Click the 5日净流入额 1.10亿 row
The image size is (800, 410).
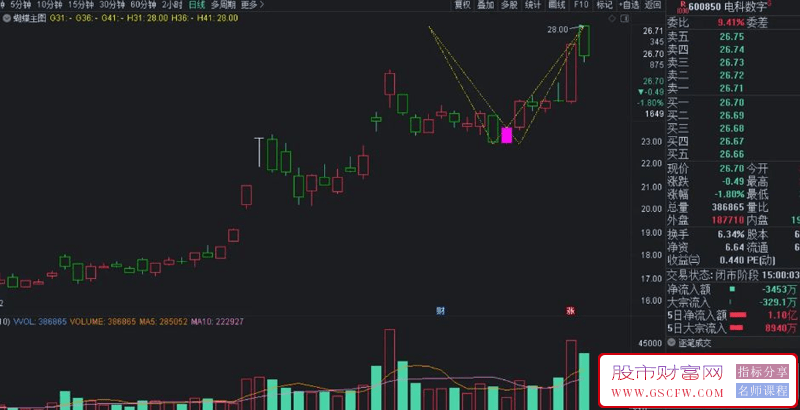(x=733, y=315)
